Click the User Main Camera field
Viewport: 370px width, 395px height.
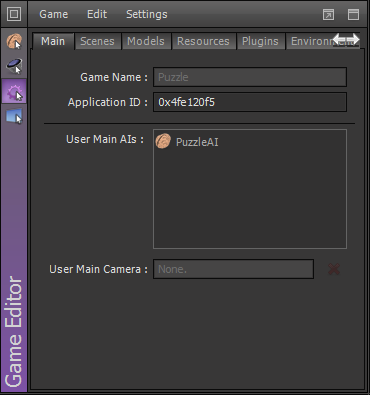(233, 269)
